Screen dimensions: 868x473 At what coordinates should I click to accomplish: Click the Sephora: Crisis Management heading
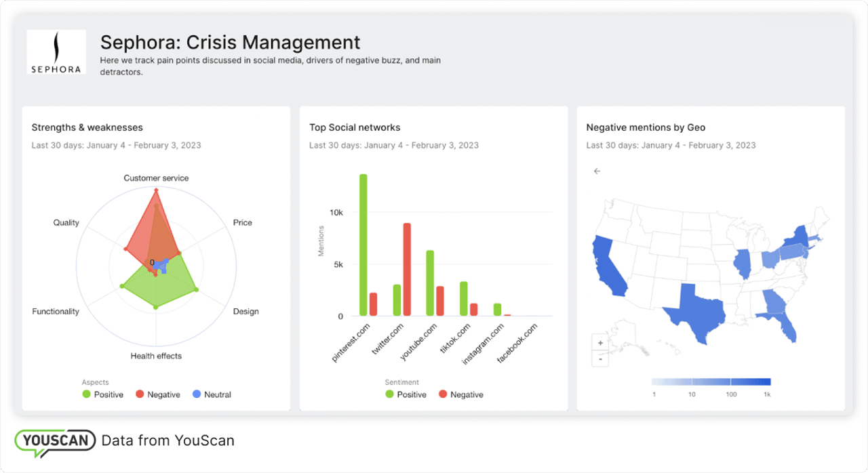pos(231,42)
